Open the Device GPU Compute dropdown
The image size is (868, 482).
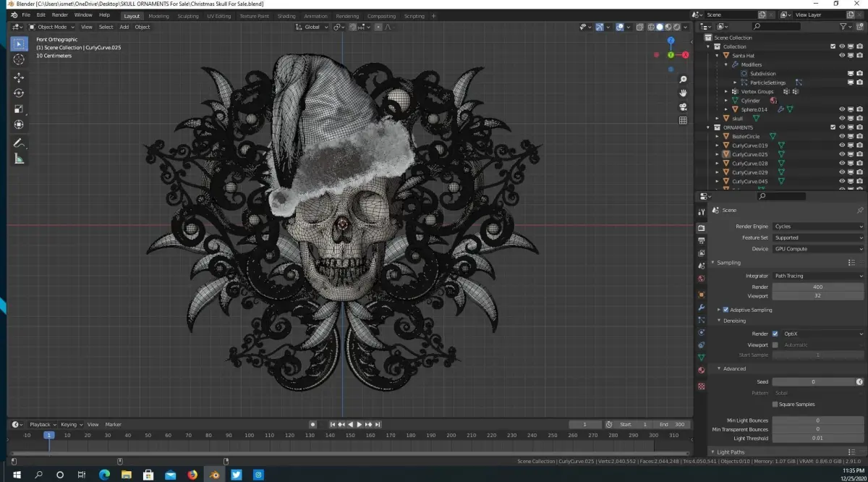tap(818, 249)
